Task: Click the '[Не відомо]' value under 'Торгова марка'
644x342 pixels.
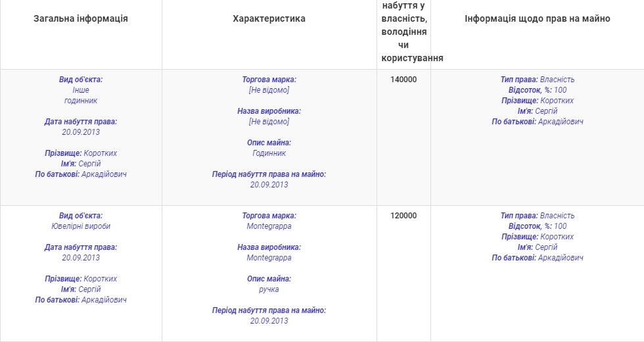Action: point(269,90)
